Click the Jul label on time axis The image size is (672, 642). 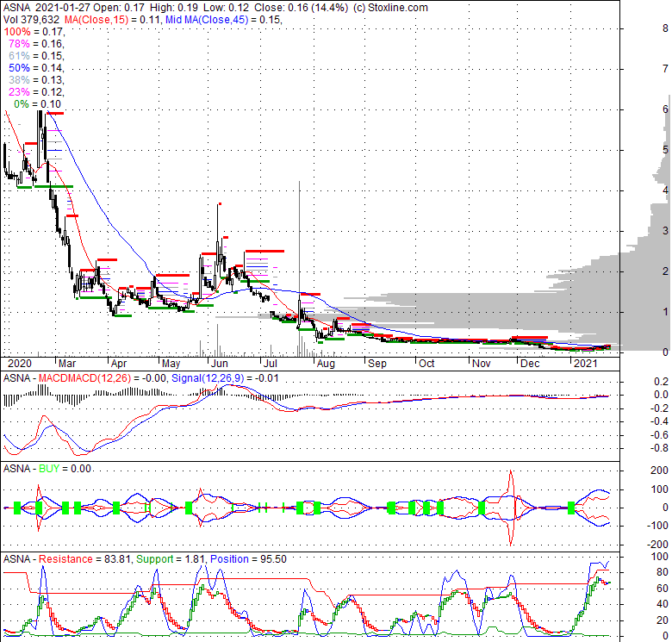pyautogui.click(x=270, y=364)
